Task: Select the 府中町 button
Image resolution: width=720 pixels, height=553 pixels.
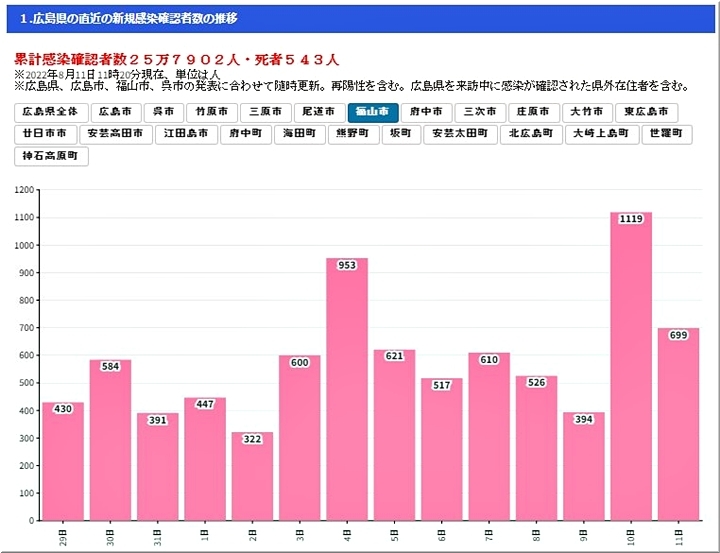Action: 245,133
